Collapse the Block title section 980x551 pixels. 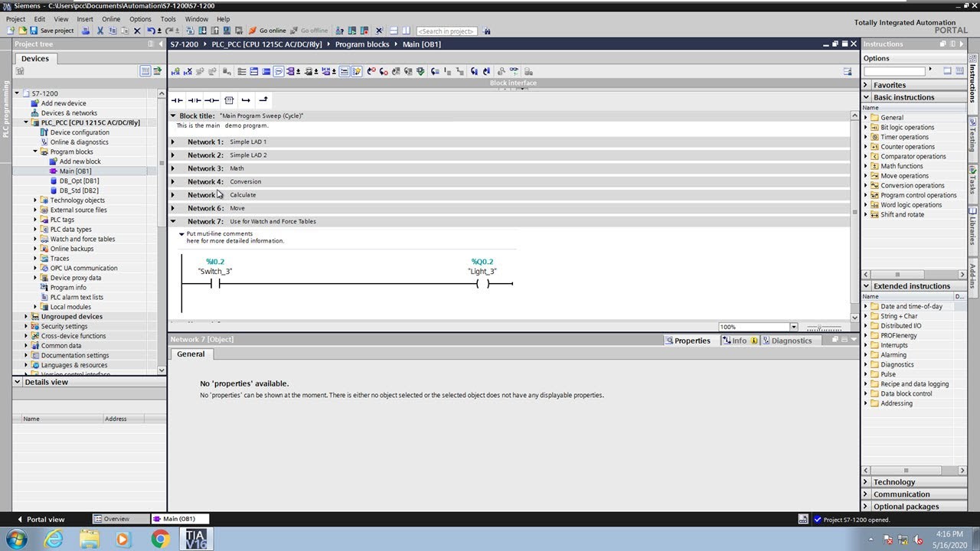173,116
